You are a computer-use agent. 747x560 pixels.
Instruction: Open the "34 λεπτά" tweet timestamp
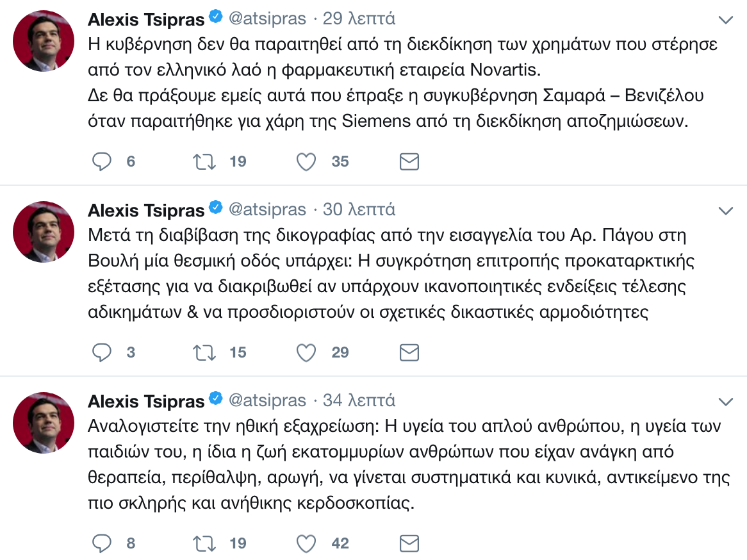[x=359, y=400]
